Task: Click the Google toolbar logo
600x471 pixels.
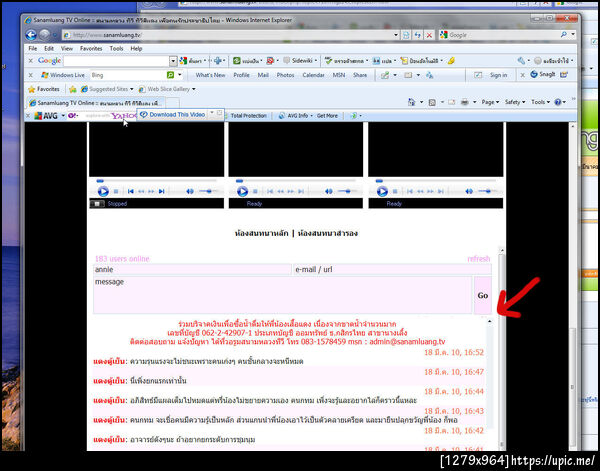Action: click(x=49, y=61)
